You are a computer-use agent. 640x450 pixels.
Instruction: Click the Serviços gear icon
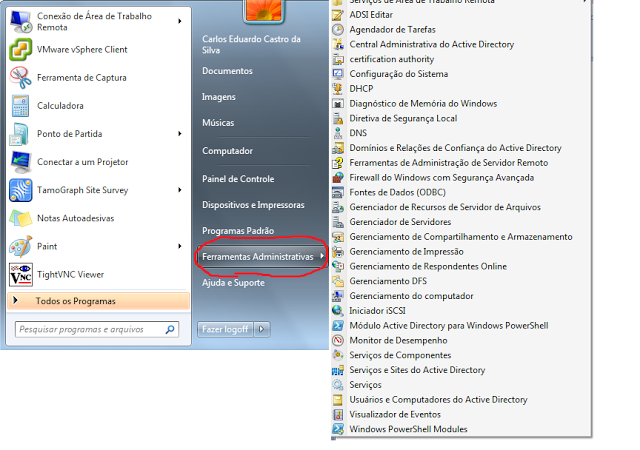tap(338, 385)
